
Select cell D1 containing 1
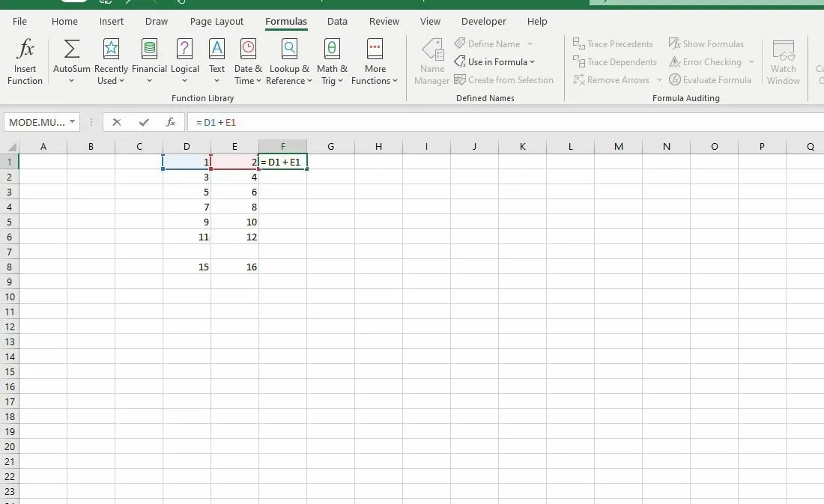click(x=187, y=162)
